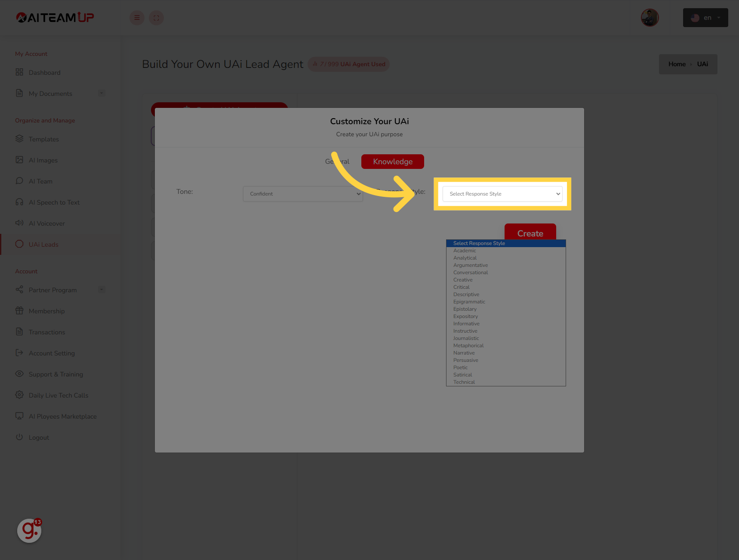Switch to the Knowledge tab
This screenshot has width=739, height=560.
click(392, 161)
